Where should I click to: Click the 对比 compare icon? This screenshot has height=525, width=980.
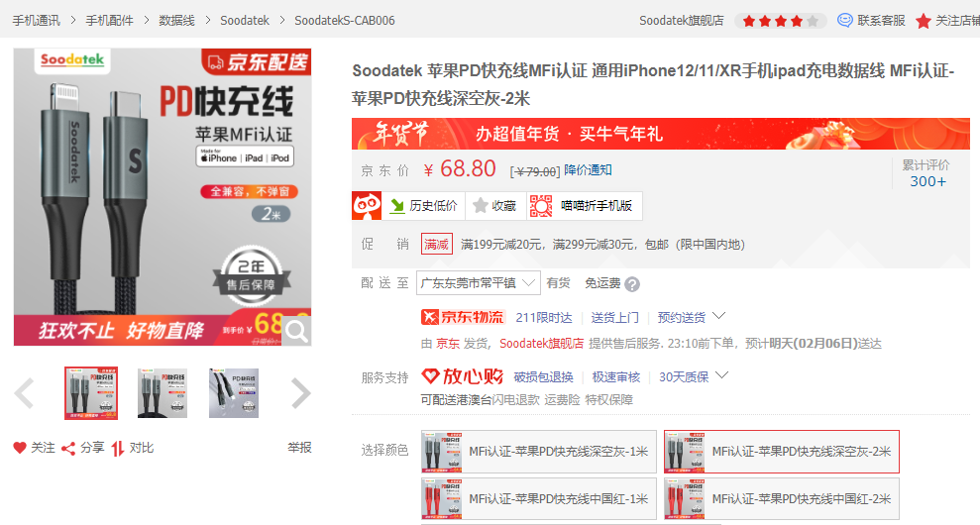pos(118,448)
